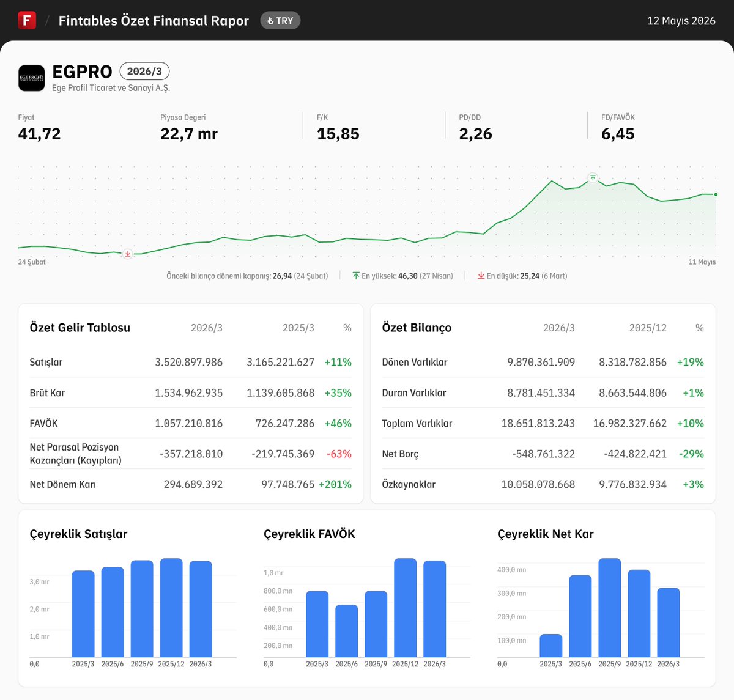The width and height of the screenshot is (734, 700).
Task: Click the 'Çeyreklik Satışlar' chart title
Action: click(x=79, y=534)
